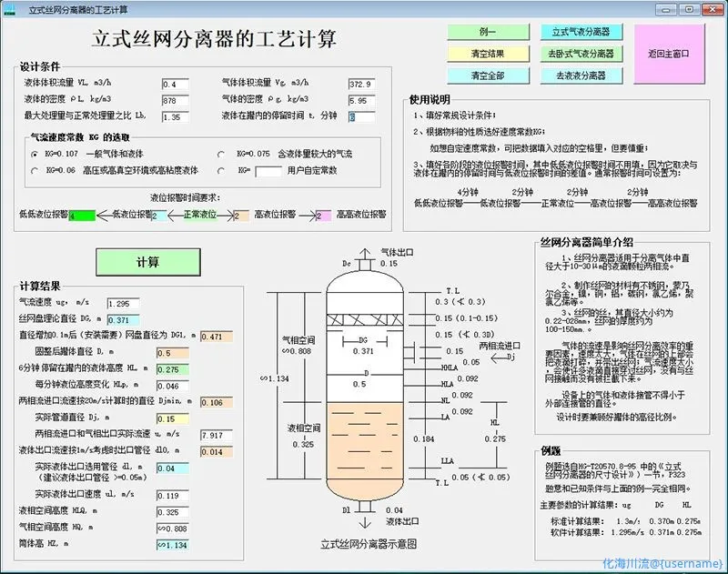This screenshot has width=728, height=574.
Task: Click the 气体的密度 ρg field 5.95
Action: [x=361, y=101]
